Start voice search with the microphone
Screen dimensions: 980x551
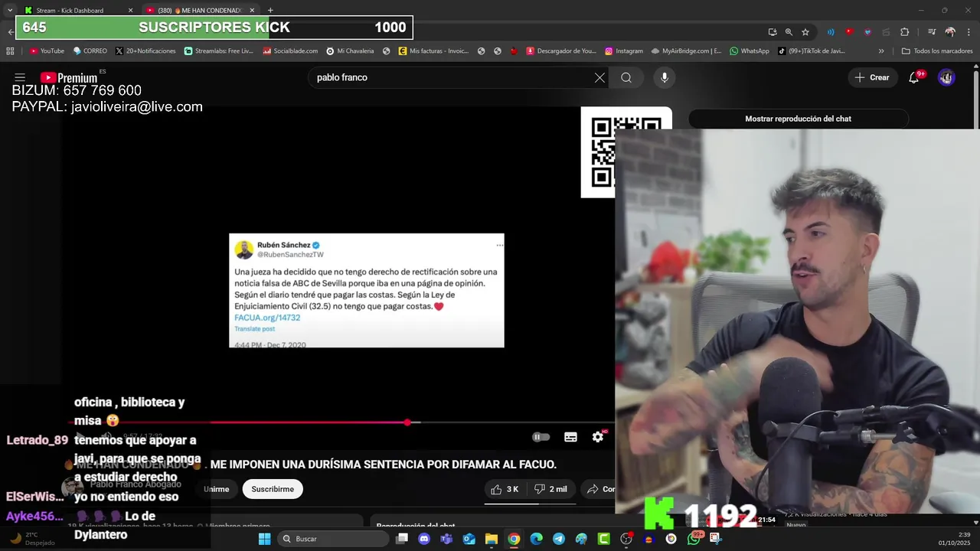pyautogui.click(x=665, y=77)
